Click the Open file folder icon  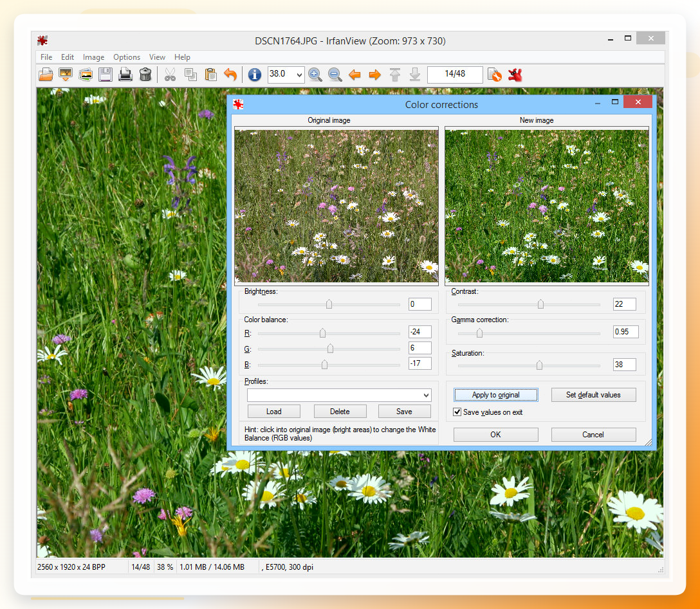(46, 75)
